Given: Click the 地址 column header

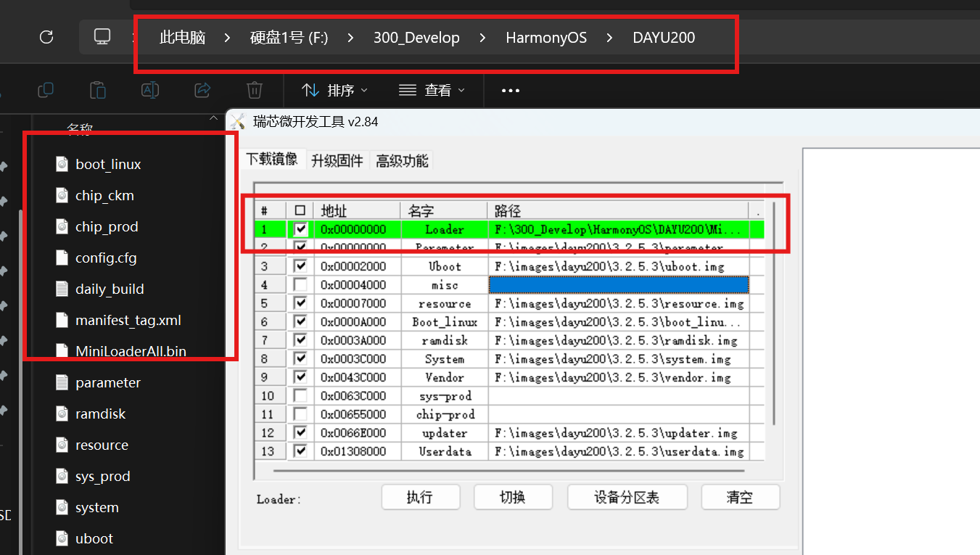Looking at the screenshot, I should [x=358, y=210].
